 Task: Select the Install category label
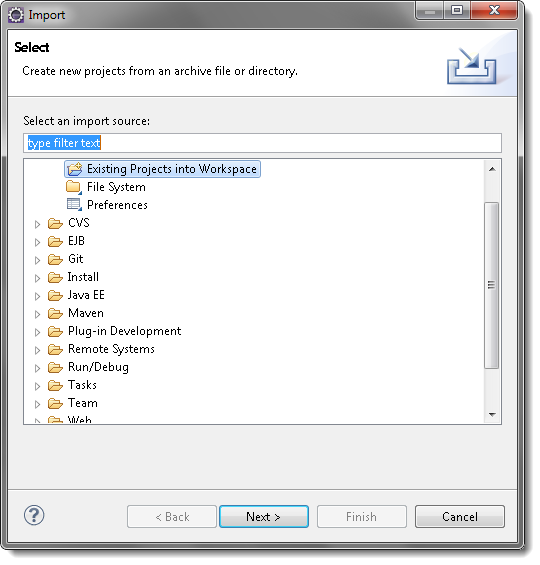(83, 277)
